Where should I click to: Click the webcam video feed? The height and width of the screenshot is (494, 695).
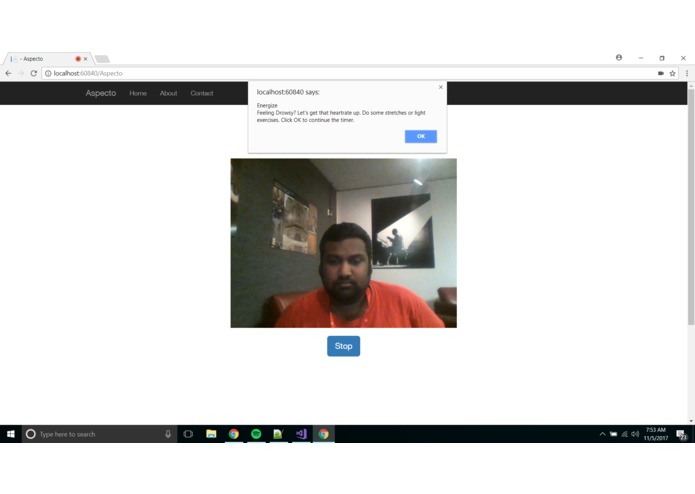click(x=344, y=243)
